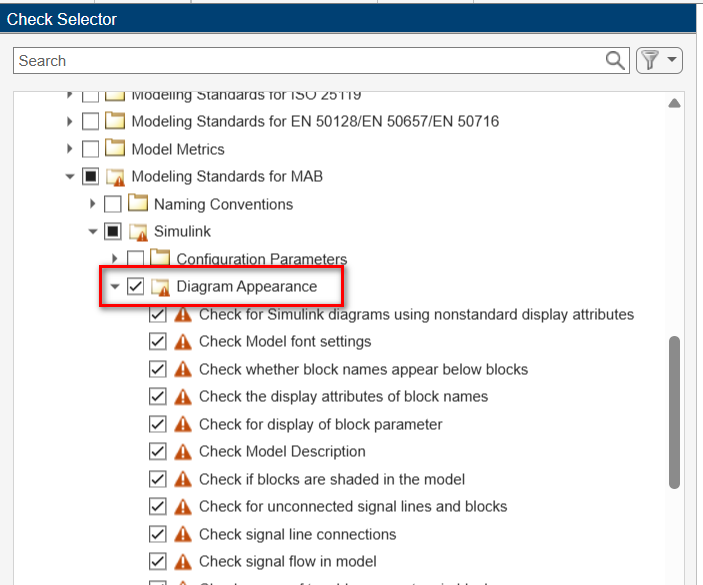Collapse the Simulink node
703x585 pixels.
[93, 232]
